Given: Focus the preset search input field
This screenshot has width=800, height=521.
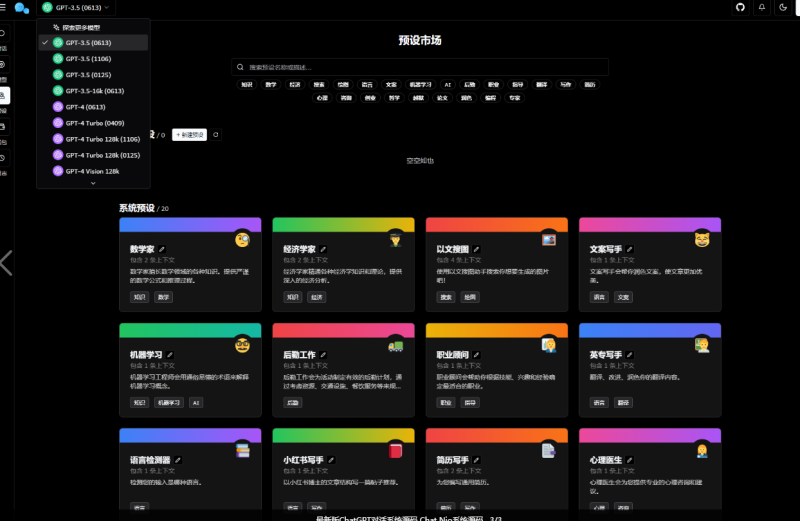Looking at the screenshot, I should pyautogui.click(x=419, y=67).
